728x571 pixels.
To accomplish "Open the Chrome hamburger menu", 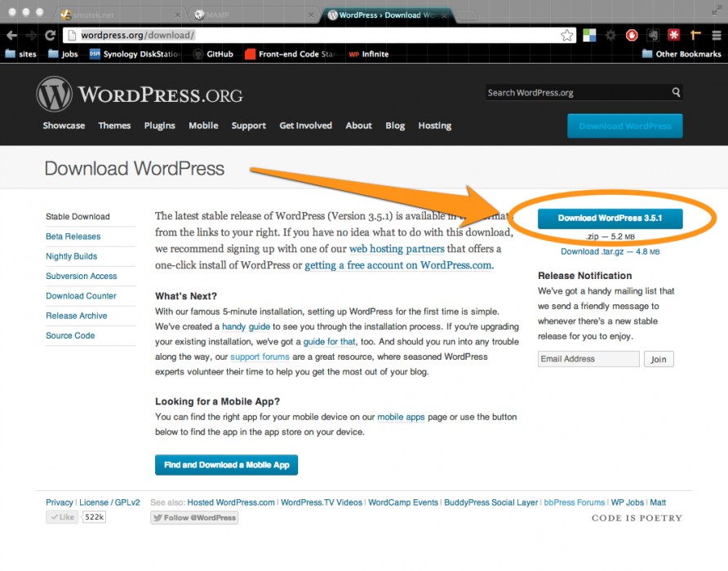I will 717,35.
